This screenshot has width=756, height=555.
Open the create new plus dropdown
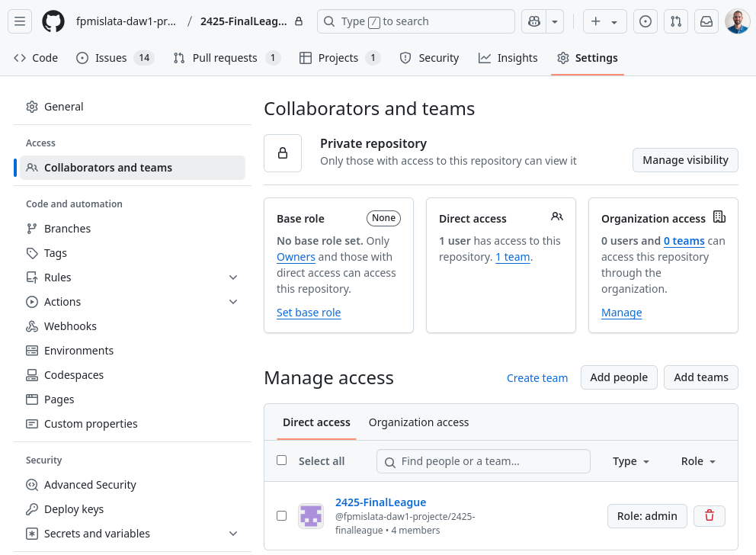point(604,21)
